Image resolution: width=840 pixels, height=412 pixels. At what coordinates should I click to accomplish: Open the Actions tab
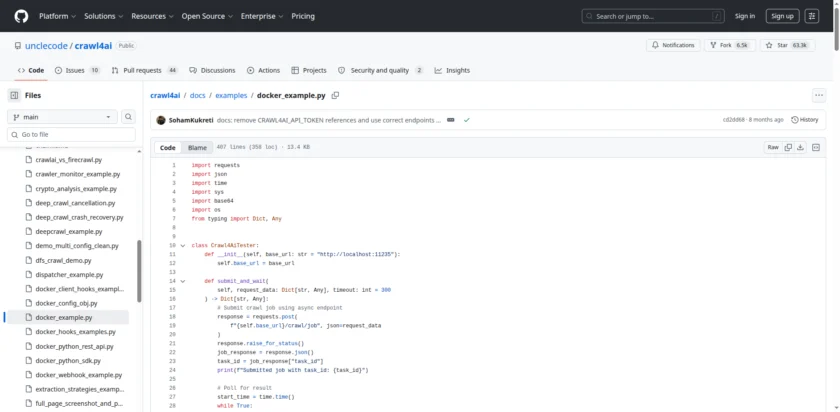(x=263, y=70)
